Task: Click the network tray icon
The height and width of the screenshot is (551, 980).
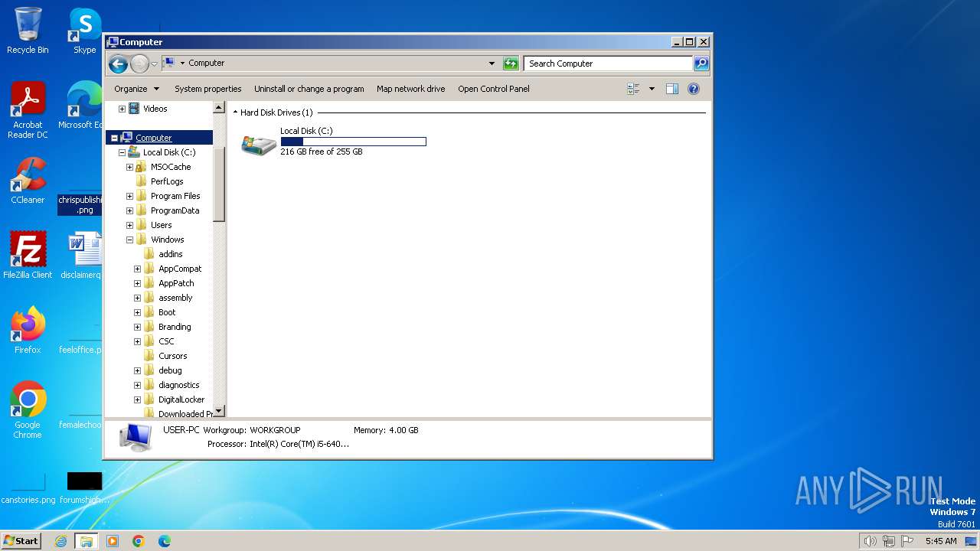Action: click(889, 541)
